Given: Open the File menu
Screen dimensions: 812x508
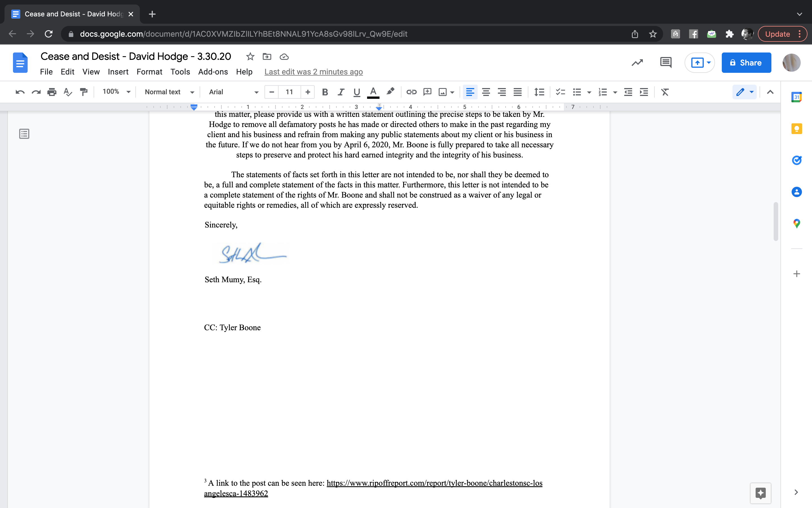Looking at the screenshot, I should (46, 72).
